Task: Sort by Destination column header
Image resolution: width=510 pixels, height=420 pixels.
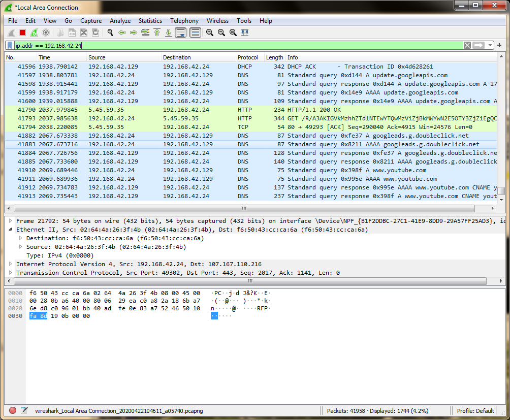Action: [199, 57]
